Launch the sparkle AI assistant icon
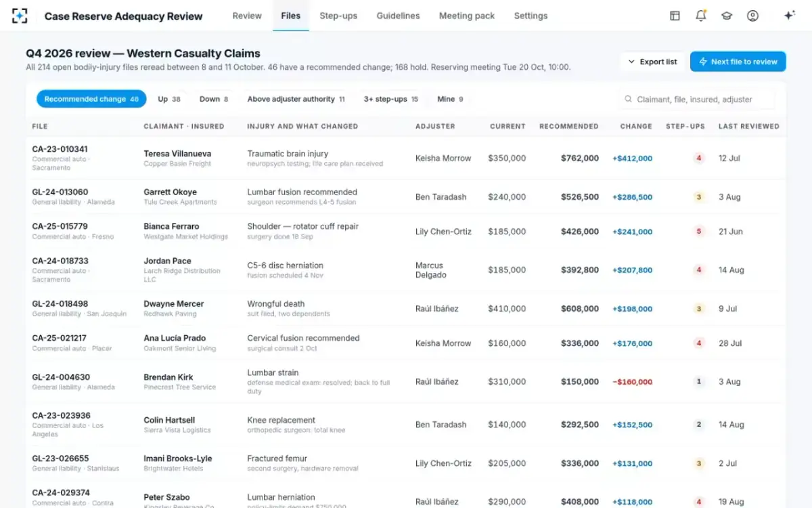This screenshot has width=812, height=508. coord(789,16)
